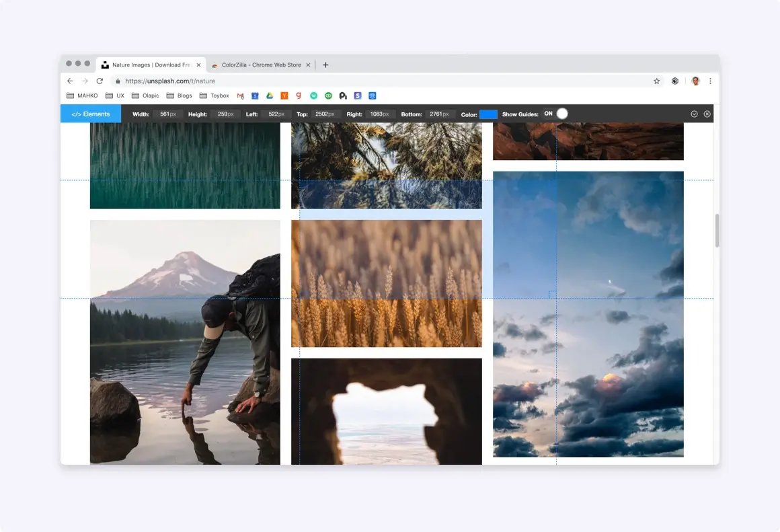
Task: Toggle the Show Guides switch off
Action: click(x=555, y=114)
